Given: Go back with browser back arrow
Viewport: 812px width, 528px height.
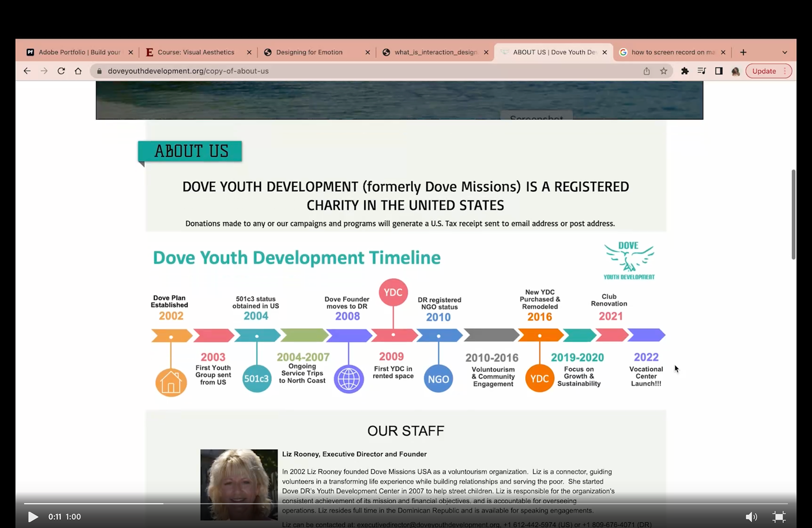Looking at the screenshot, I should coord(27,71).
